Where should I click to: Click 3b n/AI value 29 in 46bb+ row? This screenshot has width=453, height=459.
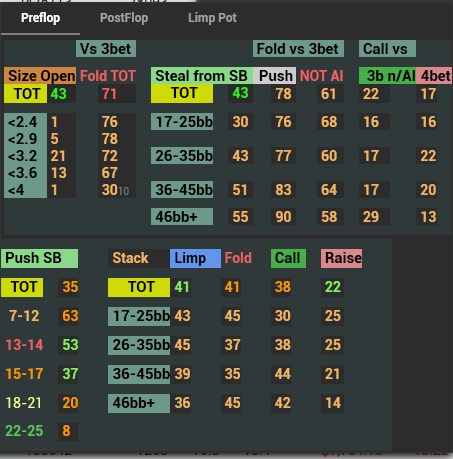tap(371, 217)
